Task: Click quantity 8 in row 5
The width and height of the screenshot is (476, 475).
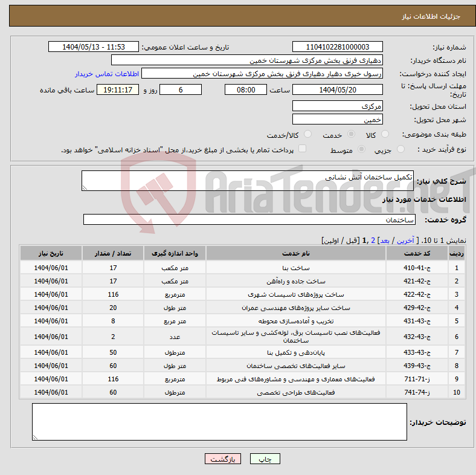Action: [113, 321]
